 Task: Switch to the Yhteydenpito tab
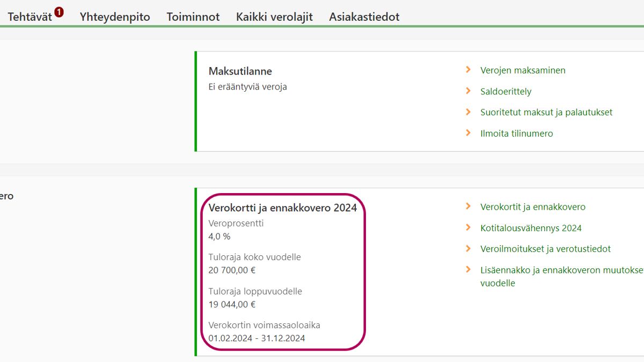point(115,17)
